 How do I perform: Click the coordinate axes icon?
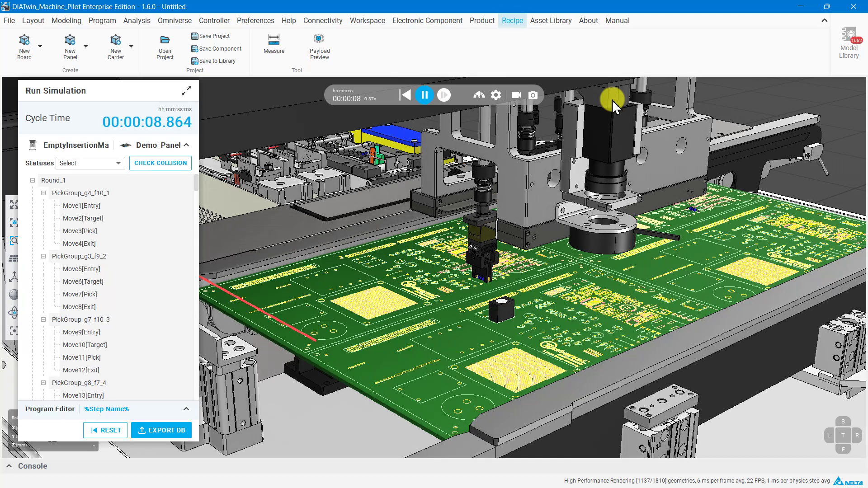click(x=14, y=277)
